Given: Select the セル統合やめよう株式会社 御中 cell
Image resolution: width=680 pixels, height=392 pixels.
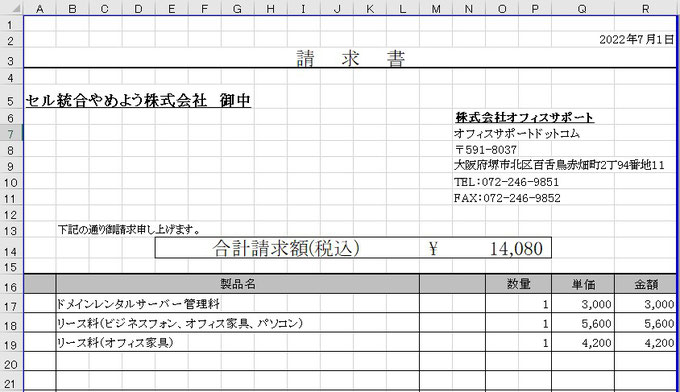Looking at the screenshot, I should click(x=138, y=100).
